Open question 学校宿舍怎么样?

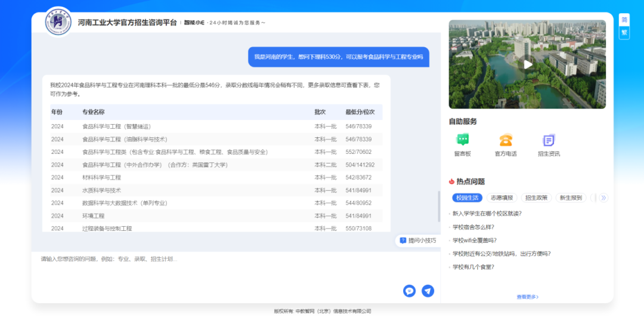click(x=473, y=227)
